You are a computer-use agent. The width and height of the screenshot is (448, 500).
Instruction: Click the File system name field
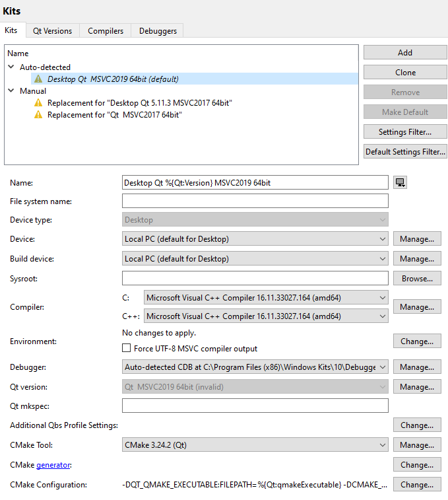click(255, 201)
